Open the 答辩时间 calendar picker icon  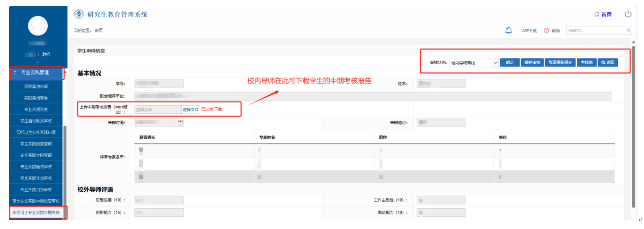(x=180, y=123)
